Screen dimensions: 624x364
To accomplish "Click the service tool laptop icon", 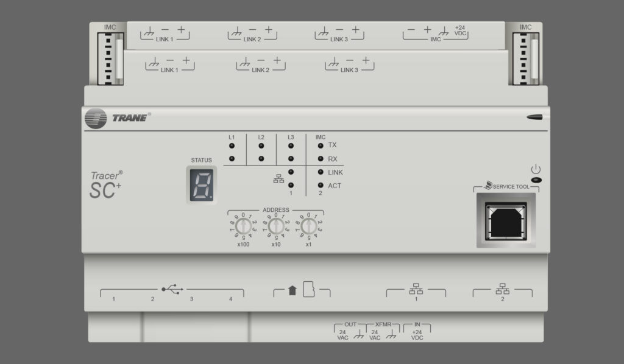I will [488, 185].
